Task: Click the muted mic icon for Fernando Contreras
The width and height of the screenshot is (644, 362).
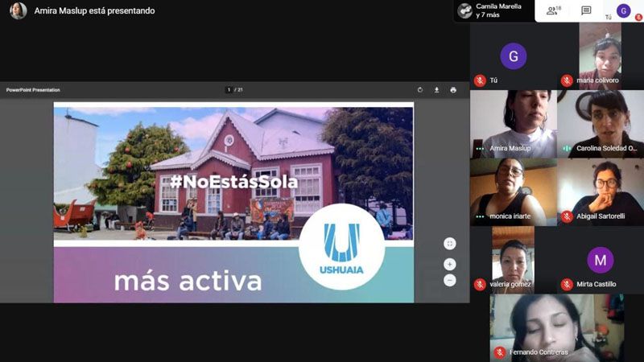Action: (x=500, y=352)
